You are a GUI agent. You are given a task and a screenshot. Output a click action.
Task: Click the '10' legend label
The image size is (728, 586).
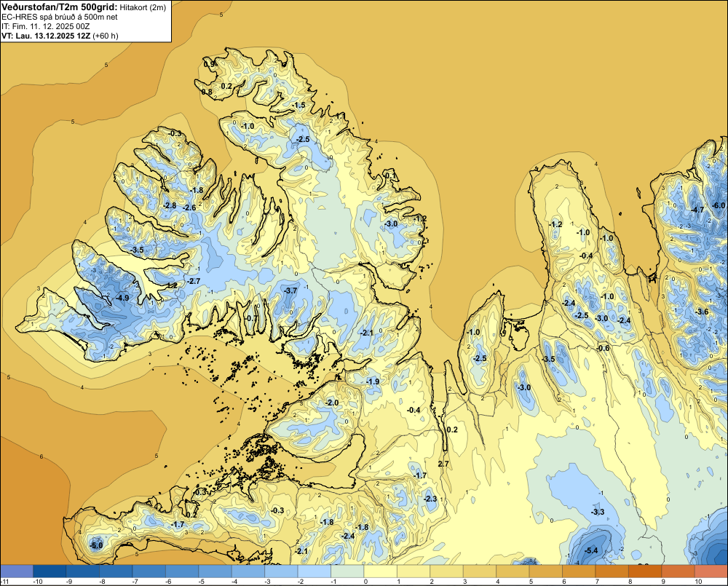pyautogui.click(x=698, y=582)
